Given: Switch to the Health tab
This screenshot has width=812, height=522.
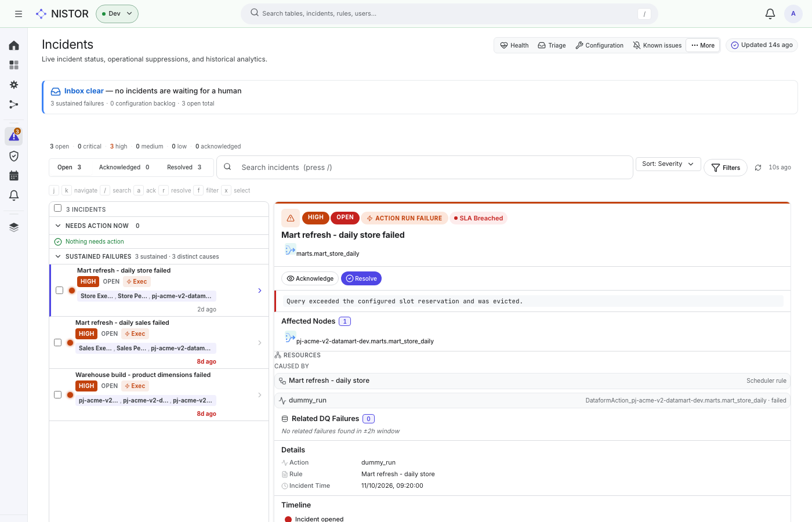Looking at the screenshot, I should click(x=514, y=45).
